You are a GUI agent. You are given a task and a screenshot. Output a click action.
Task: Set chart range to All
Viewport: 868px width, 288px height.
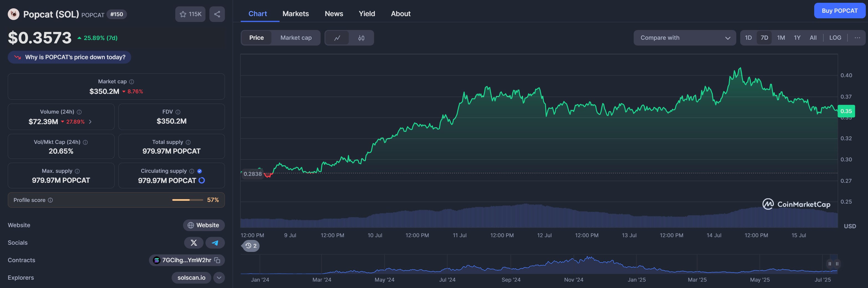813,38
